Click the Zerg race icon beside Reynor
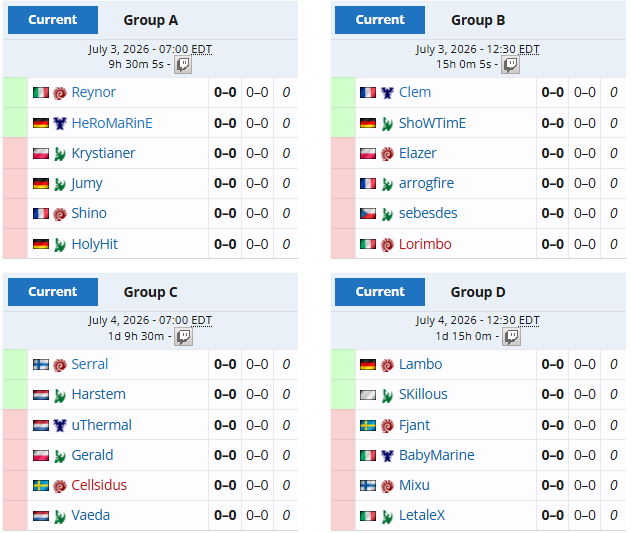This screenshot has width=631, height=533. [60, 93]
